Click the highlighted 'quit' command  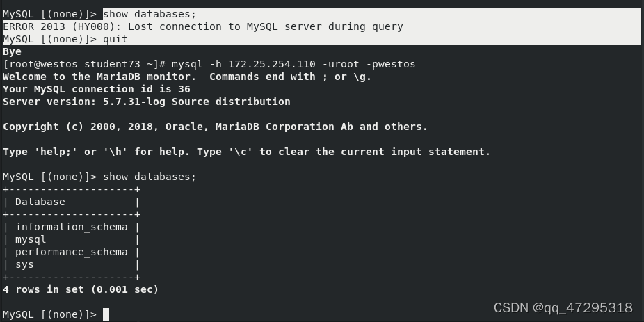coord(115,39)
